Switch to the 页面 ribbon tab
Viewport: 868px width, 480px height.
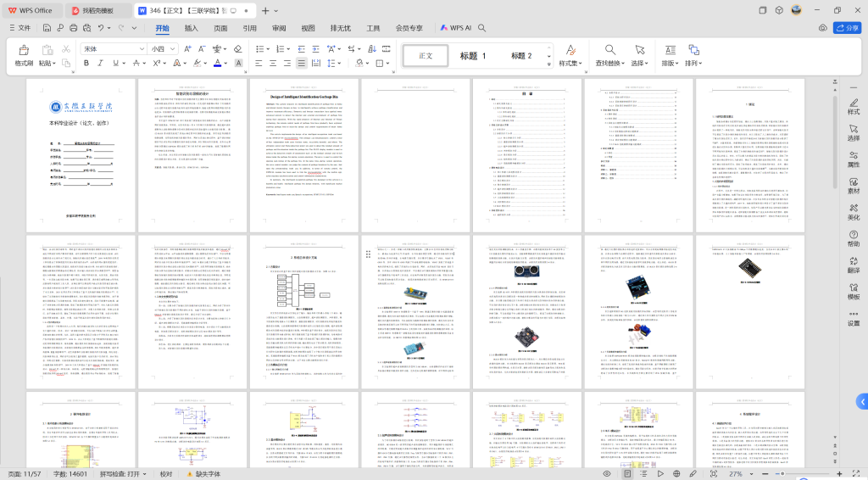tap(220, 28)
